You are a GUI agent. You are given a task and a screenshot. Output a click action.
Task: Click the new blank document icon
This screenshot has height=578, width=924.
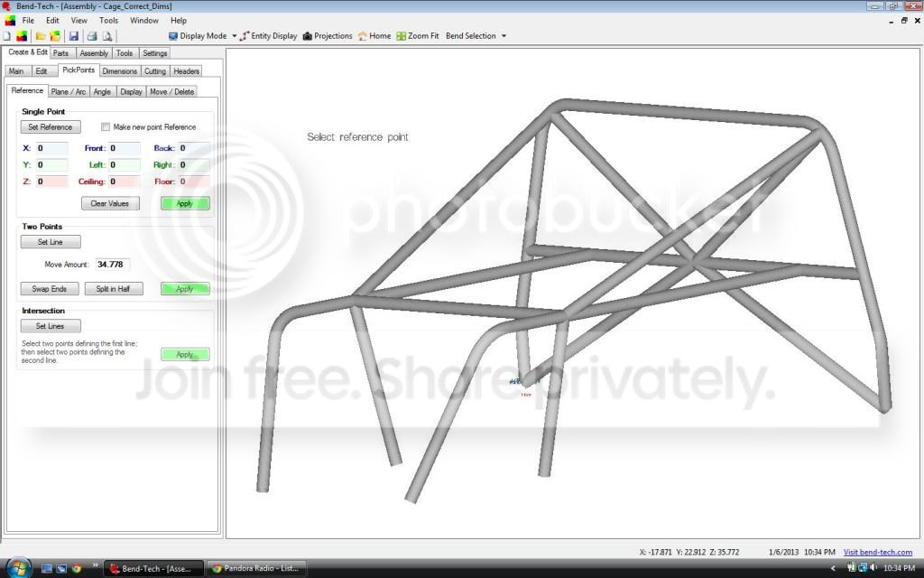point(7,36)
